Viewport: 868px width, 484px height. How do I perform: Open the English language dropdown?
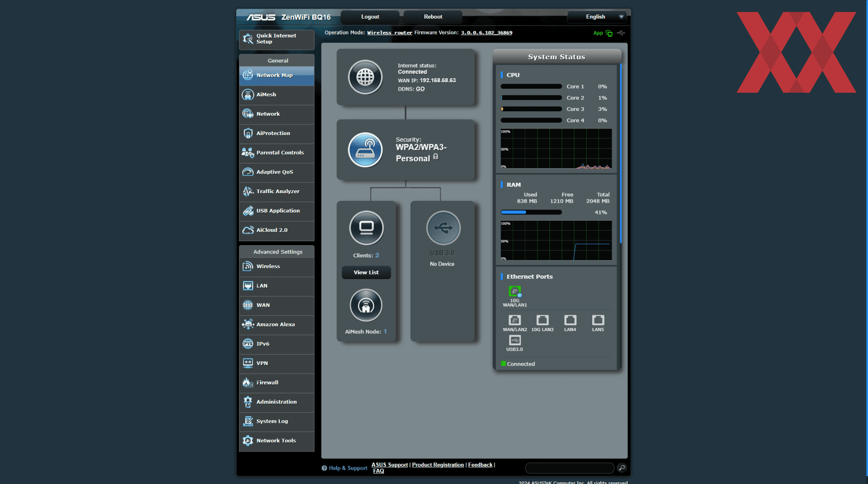[597, 17]
